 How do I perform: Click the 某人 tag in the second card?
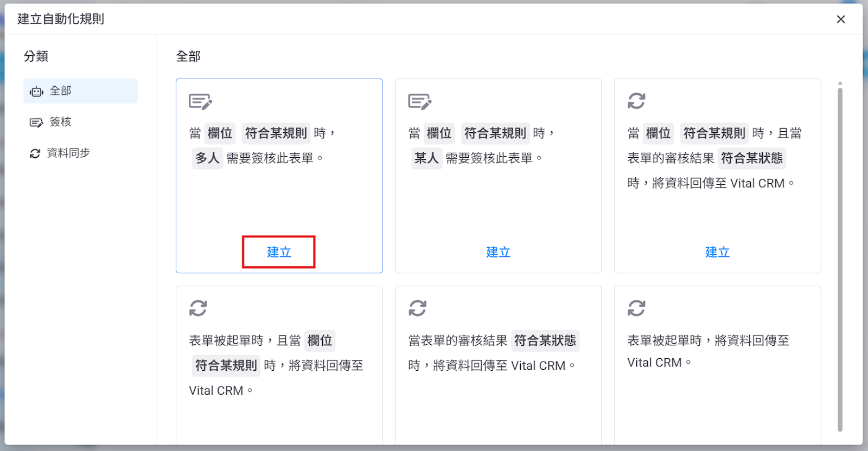426,158
